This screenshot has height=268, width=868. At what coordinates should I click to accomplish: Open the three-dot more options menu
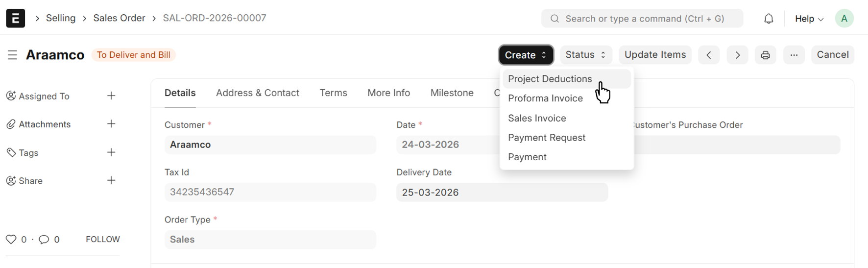(x=794, y=55)
